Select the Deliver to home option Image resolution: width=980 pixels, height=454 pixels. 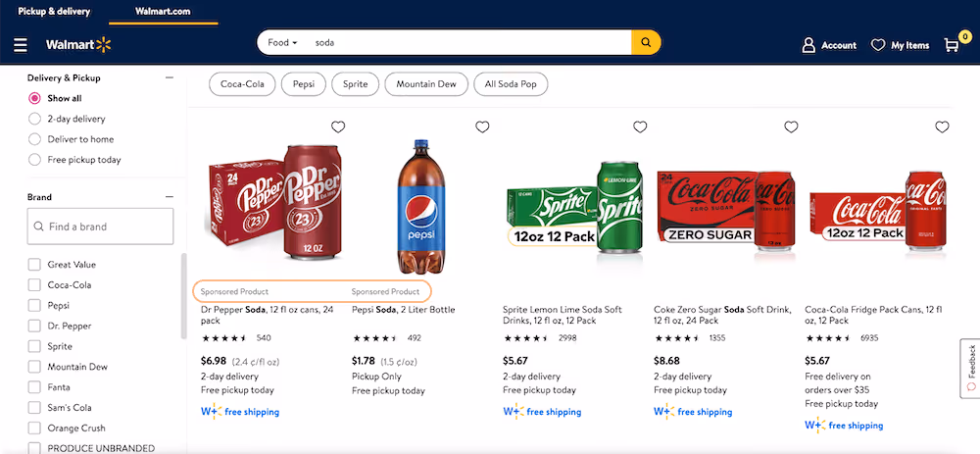click(35, 139)
